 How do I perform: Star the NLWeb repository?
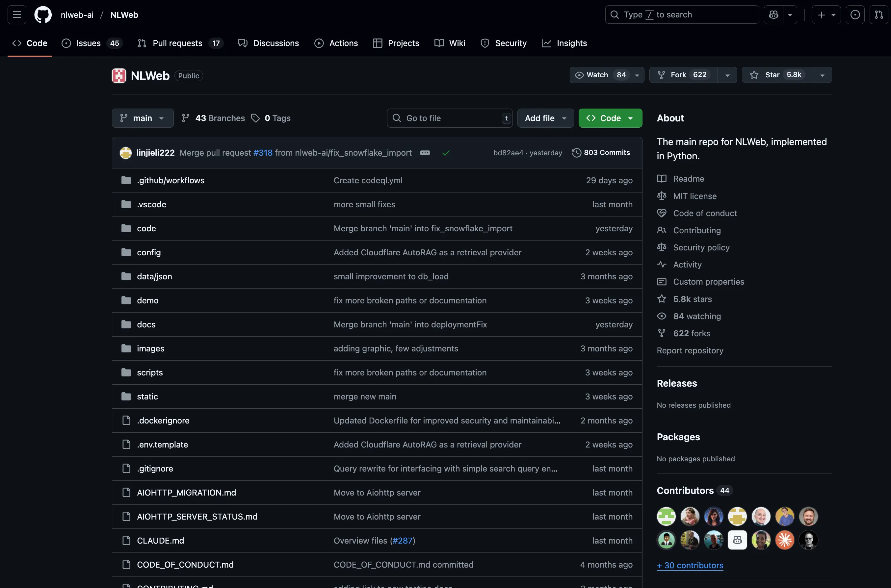(777, 75)
